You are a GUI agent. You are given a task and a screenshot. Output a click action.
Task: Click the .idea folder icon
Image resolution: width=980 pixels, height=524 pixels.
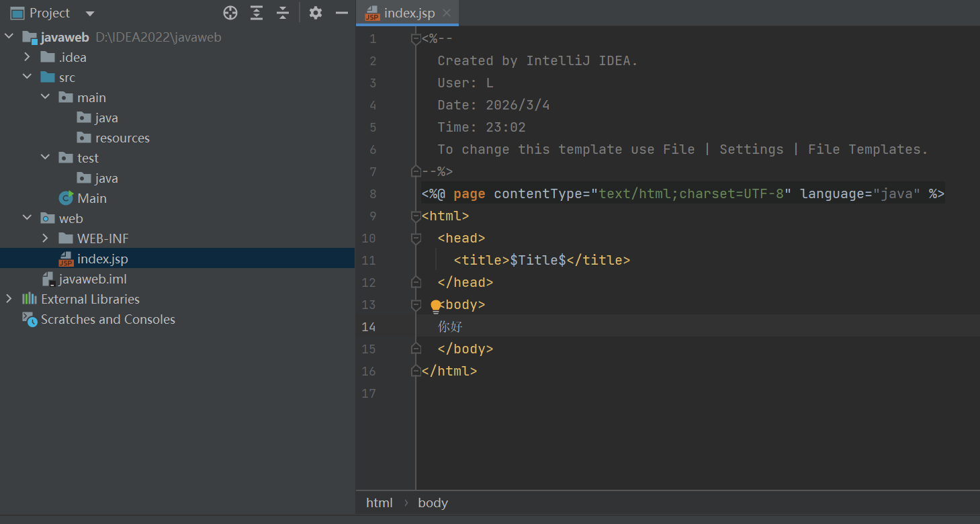point(48,57)
